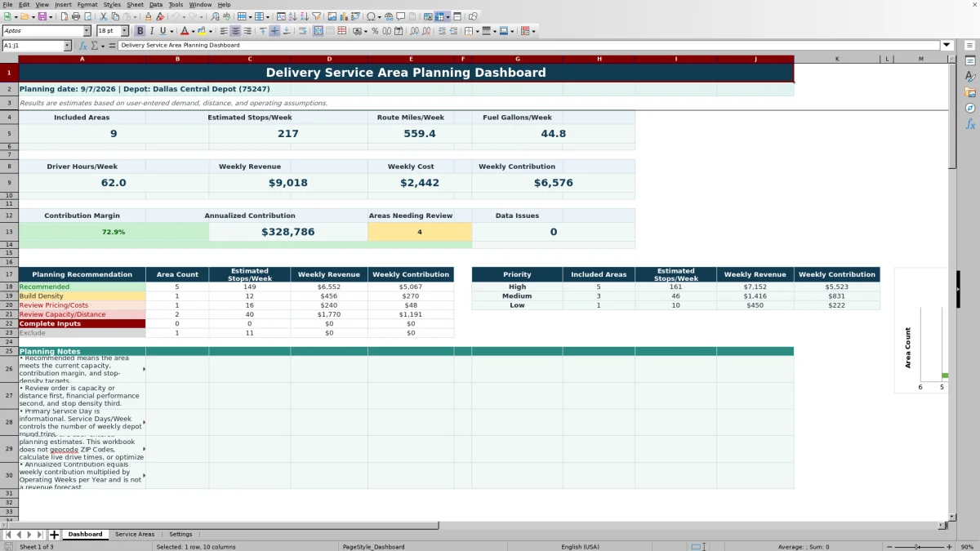Click the Clone Formatting paintbrush icon

148,16
